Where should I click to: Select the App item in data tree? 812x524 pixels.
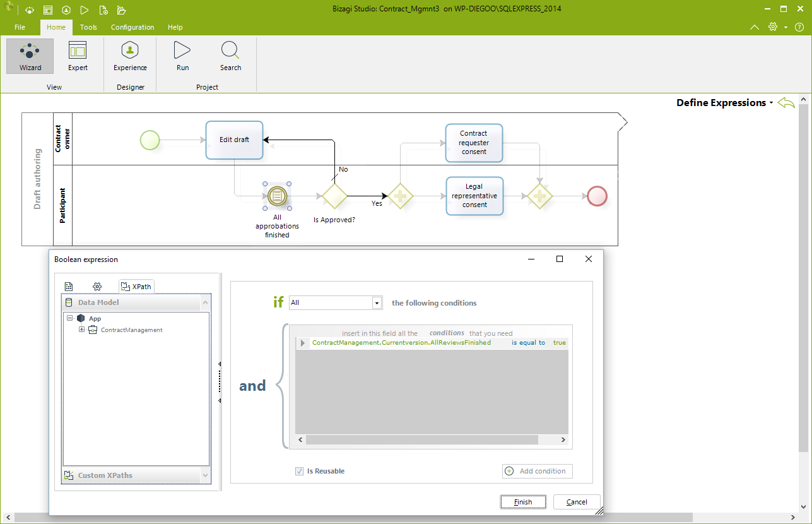95,319
